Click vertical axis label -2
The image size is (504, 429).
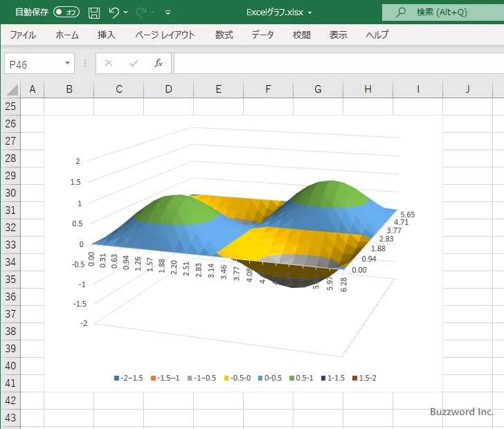[x=84, y=323]
